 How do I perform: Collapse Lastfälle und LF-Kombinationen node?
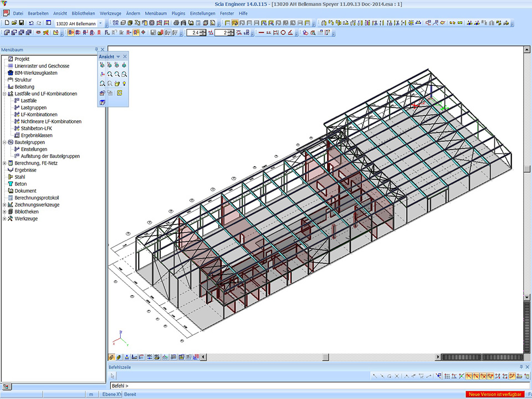click(x=4, y=94)
